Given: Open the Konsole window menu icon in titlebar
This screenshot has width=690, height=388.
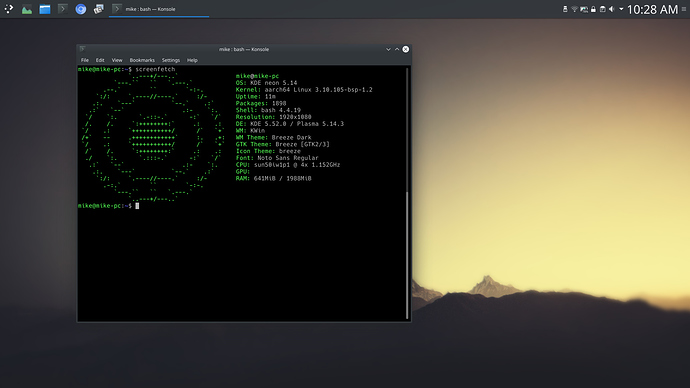Looking at the screenshot, I should point(82,49).
